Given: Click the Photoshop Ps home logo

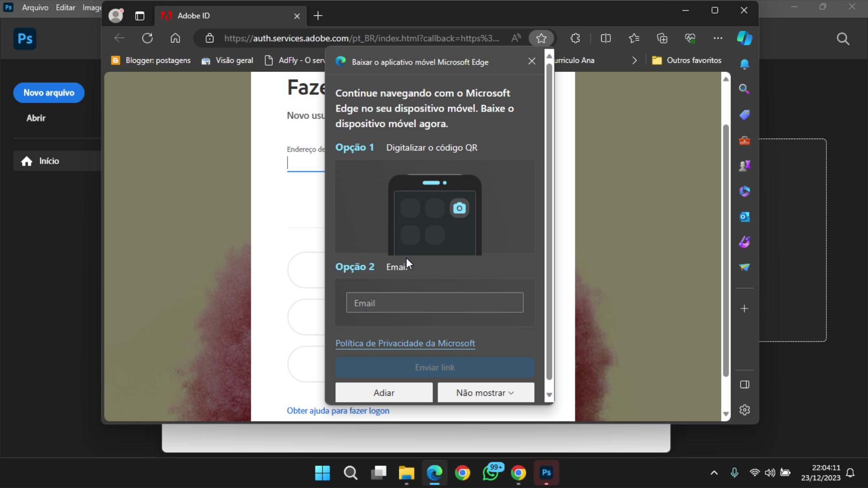Looking at the screenshot, I should pos(25,39).
